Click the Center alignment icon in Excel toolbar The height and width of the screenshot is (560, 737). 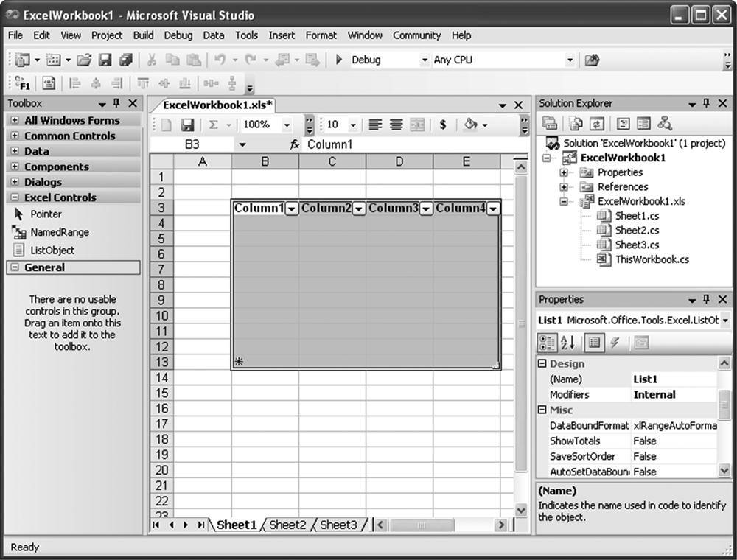pos(396,125)
